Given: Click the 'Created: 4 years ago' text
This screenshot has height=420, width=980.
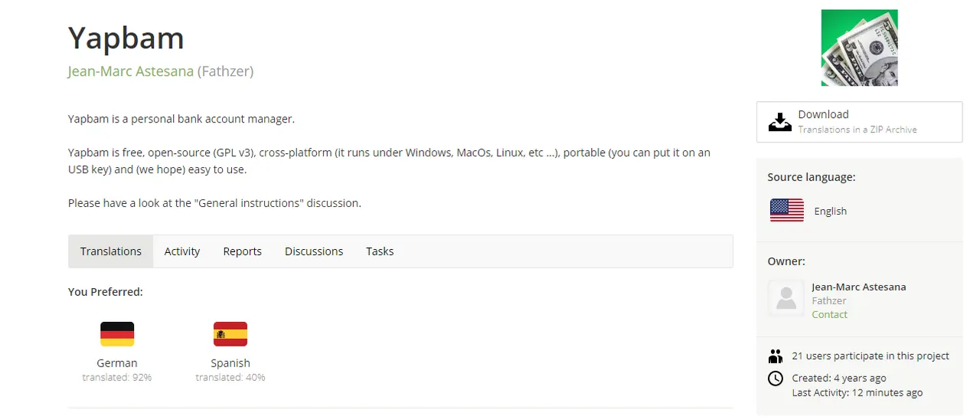Looking at the screenshot, I should [839, 378].
